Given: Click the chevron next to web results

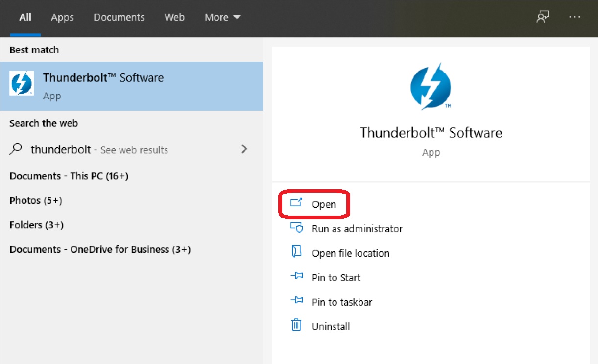Looking at the screenshot, I should [x=244, y=149].
